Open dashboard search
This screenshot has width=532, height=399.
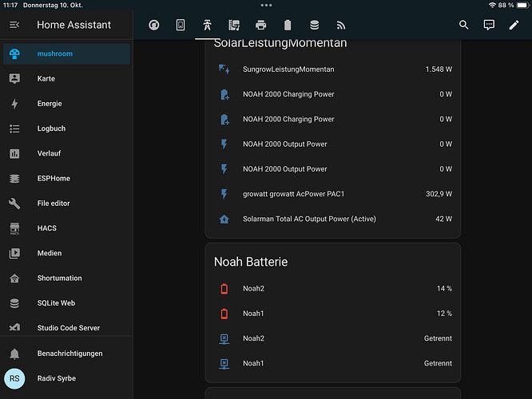[464, 25]
